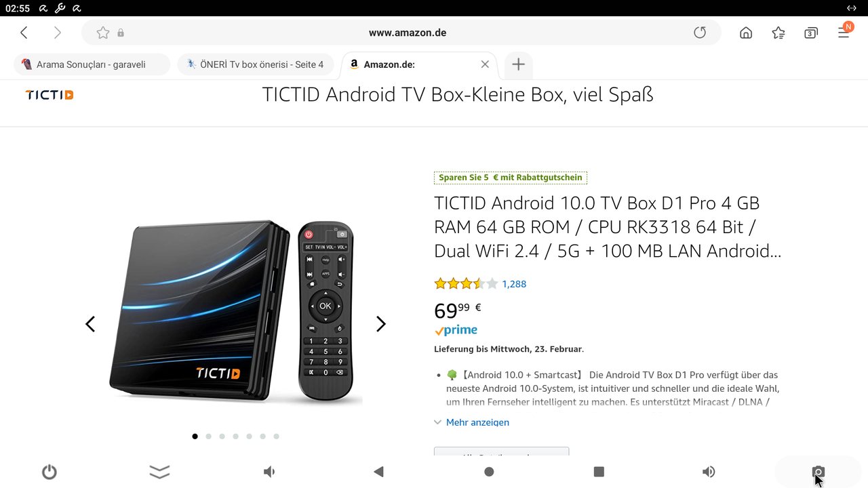Hide the navigation bar with double chevron
Image resolution: width=868 pixels, height=488 pixels.
click(x=159, y=472)
